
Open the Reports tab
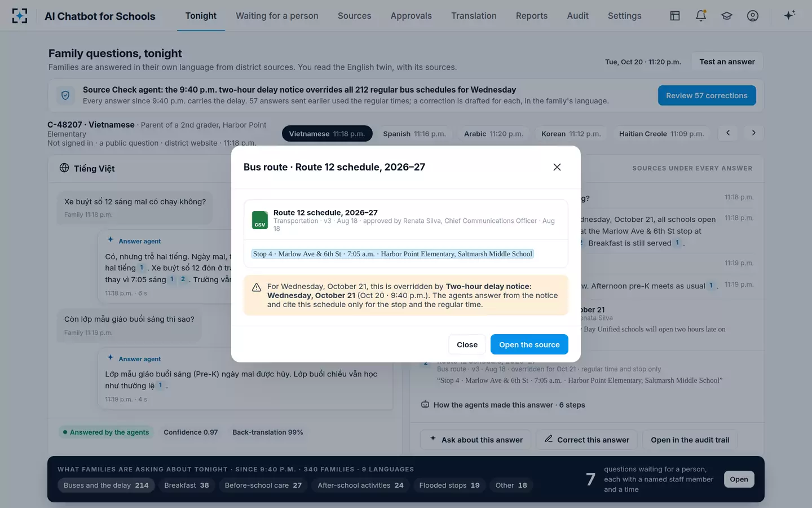pyautogui.click(x=531, y=16)
